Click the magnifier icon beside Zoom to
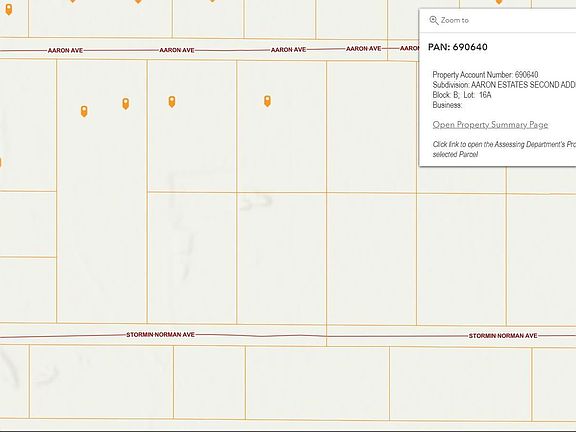 434,20
